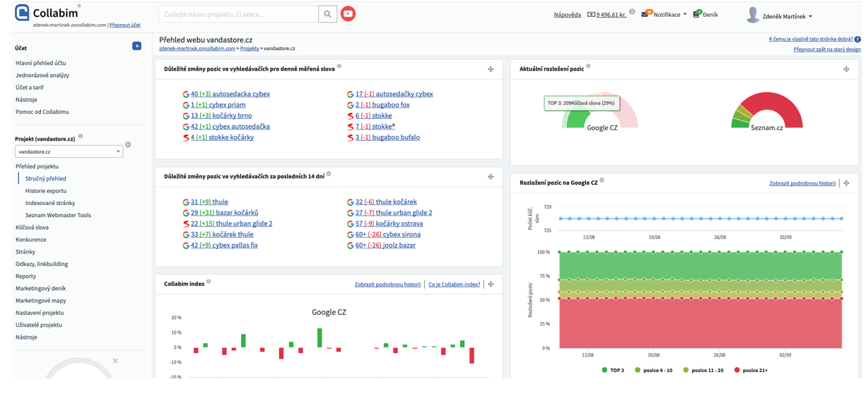Click info icon beside Aktuální rozložení pozic
868x394 pixels.
tap(588, 66)
